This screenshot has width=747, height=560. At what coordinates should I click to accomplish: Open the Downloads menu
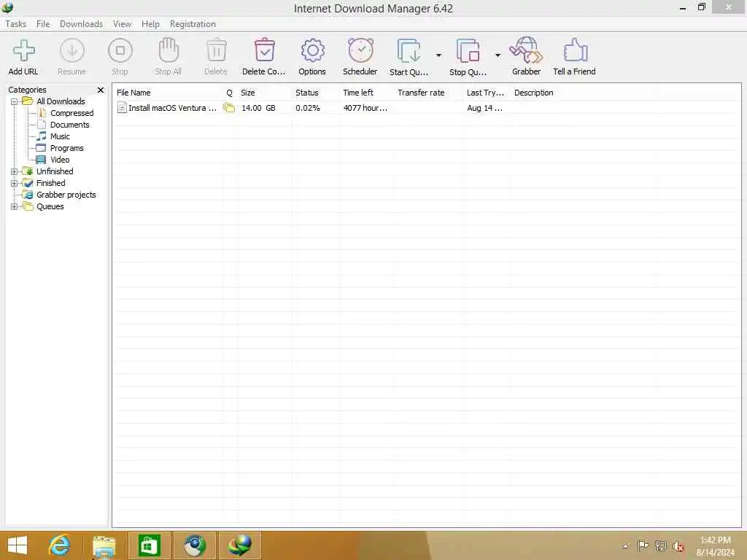pos(82,24)
